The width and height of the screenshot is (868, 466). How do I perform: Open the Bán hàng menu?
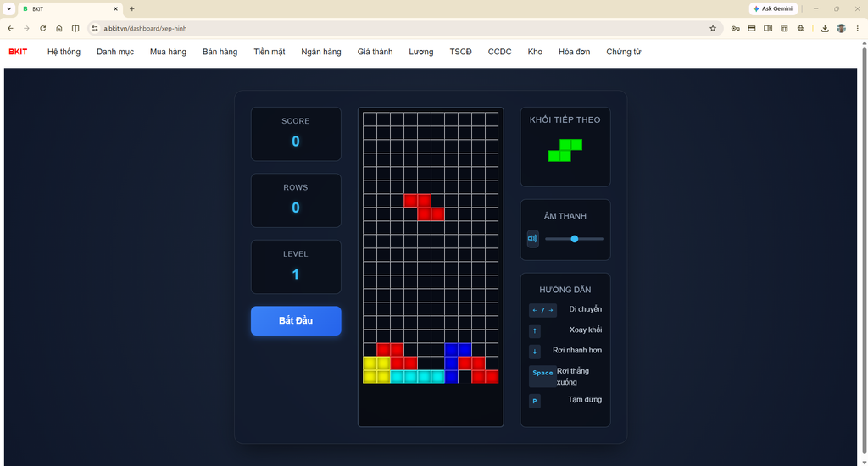[x=220, y=52]
